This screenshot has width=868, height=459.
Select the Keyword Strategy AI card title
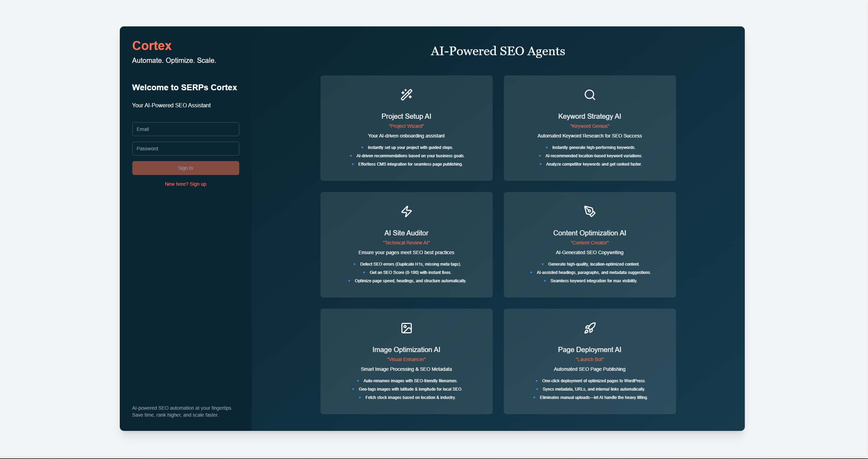pyautogui.click(x=590, y=116)
